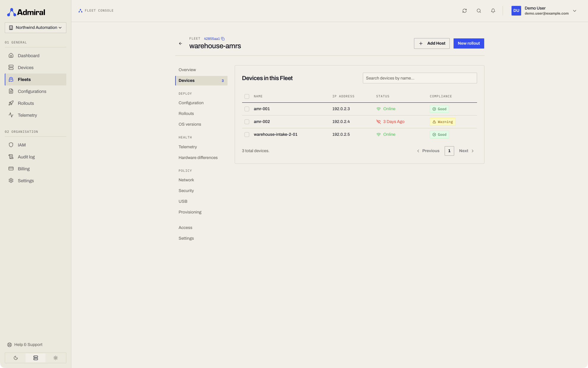
Task: Select the amr-001 row checkbox
Action: 247,109
